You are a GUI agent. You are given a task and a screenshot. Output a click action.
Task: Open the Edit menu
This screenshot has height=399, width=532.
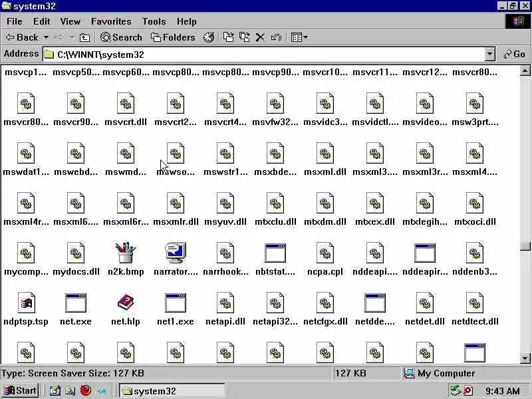[x=41, y=21]
